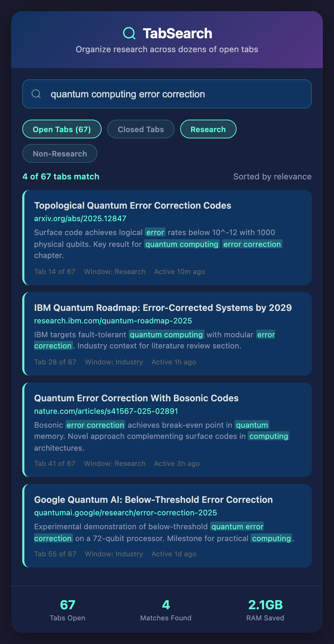The image size is (334, 644).
Task: Open Google Quantum AI result title
Action: [153, 500]
